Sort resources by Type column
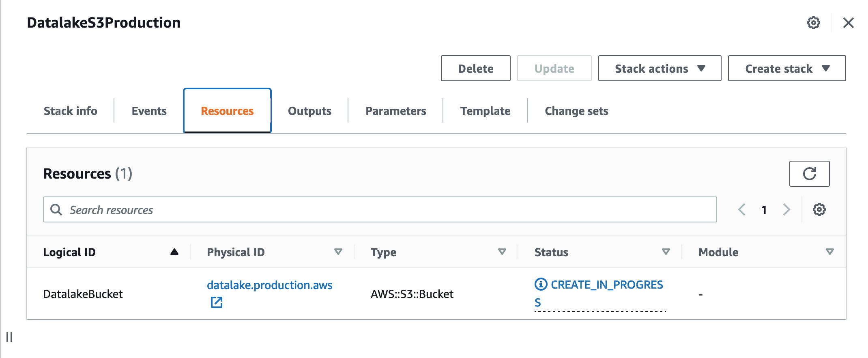 [502, 252]
